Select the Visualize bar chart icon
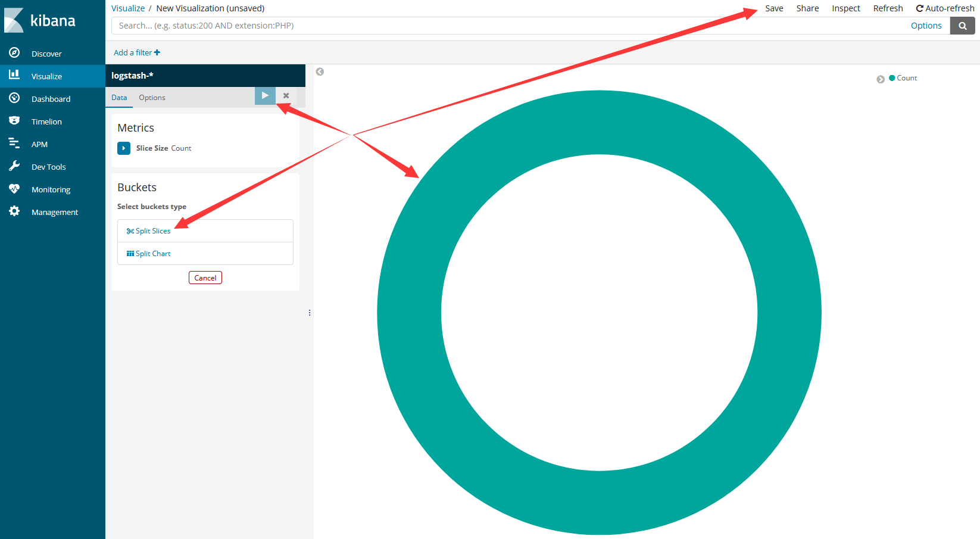This screenshot has width=980, height=539. [x=14, y=75]
